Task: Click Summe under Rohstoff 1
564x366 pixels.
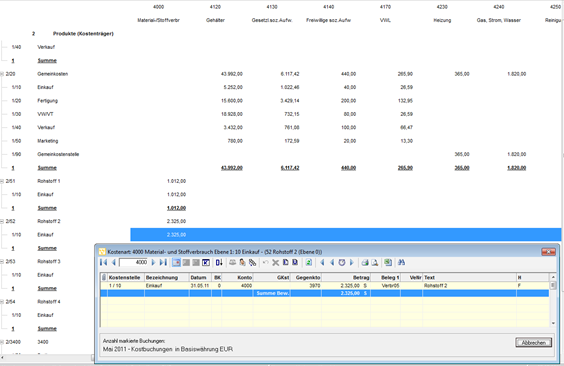Action: 47,208
